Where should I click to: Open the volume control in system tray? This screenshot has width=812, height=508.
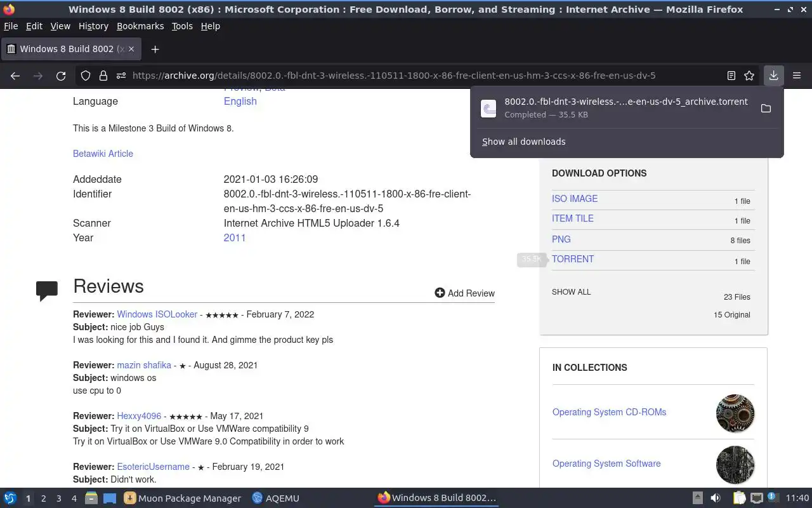[715, 498]
